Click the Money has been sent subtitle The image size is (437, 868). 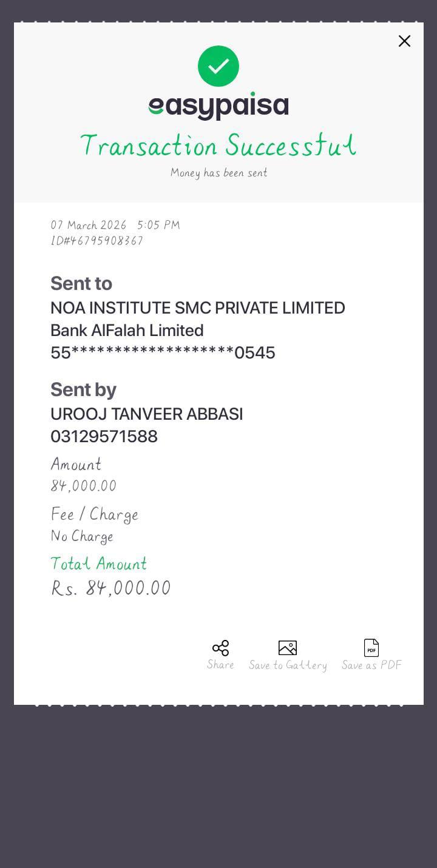coord(218,173)
